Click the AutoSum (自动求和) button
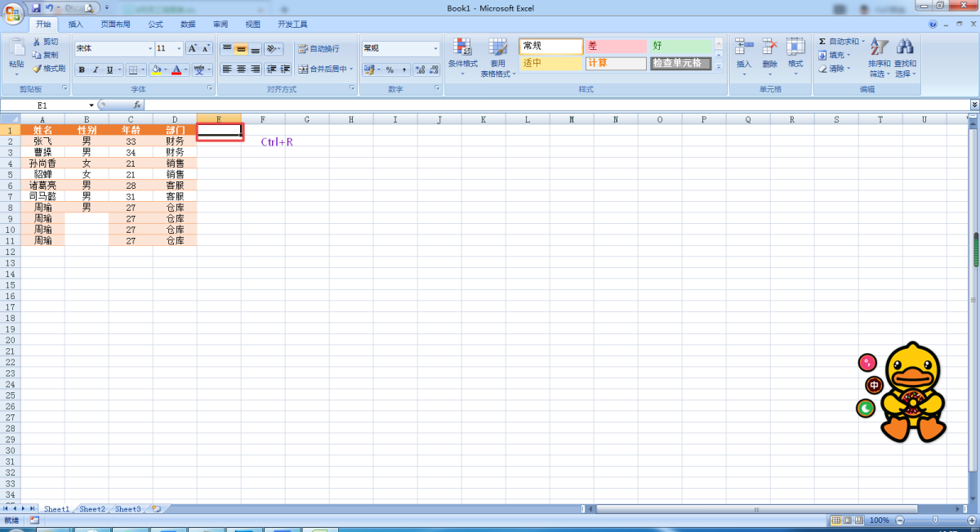Image resolution: width=980 pixels, height=532 pixels. 841,42
